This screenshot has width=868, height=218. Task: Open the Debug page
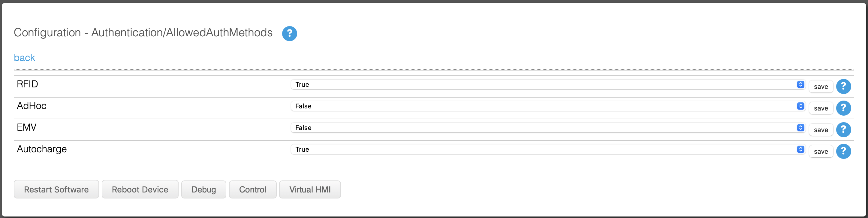[203, 189]
